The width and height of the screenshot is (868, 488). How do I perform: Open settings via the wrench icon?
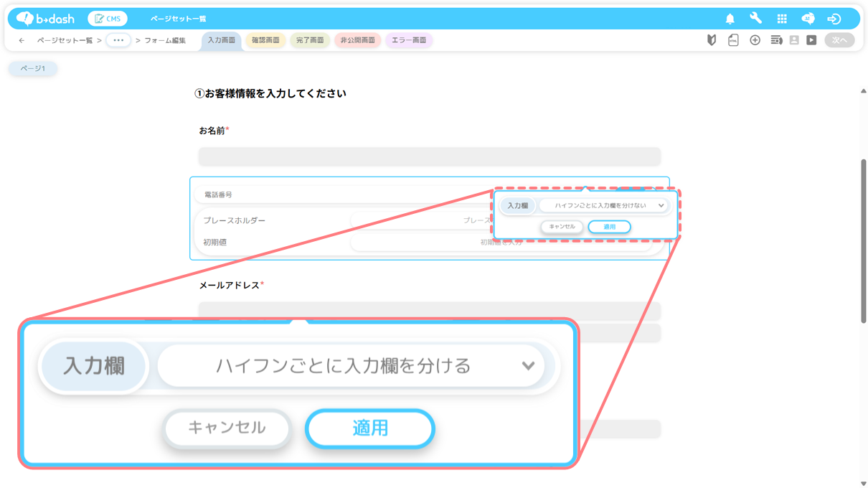click(755, 19)
